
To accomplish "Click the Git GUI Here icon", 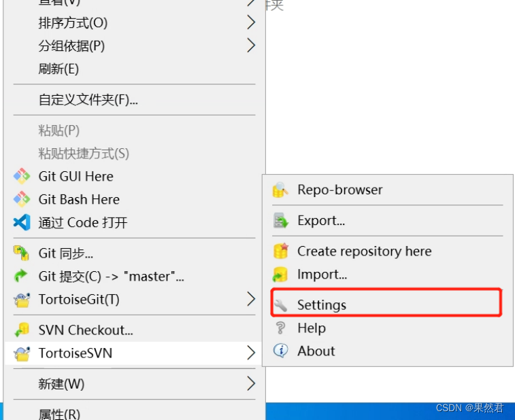I will 22,176.
